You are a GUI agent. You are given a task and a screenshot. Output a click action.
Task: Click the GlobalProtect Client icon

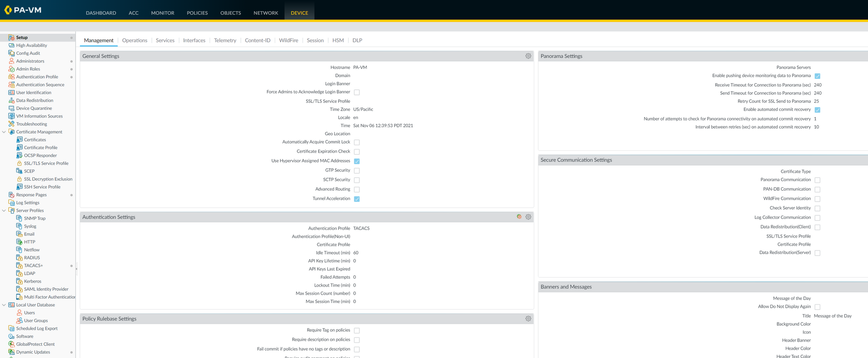pos(11,344)
